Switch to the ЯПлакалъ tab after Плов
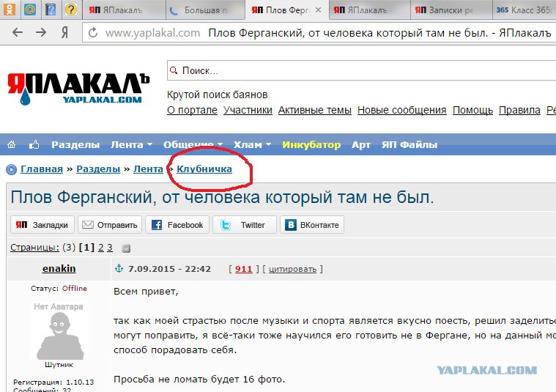 pos(368,10)
